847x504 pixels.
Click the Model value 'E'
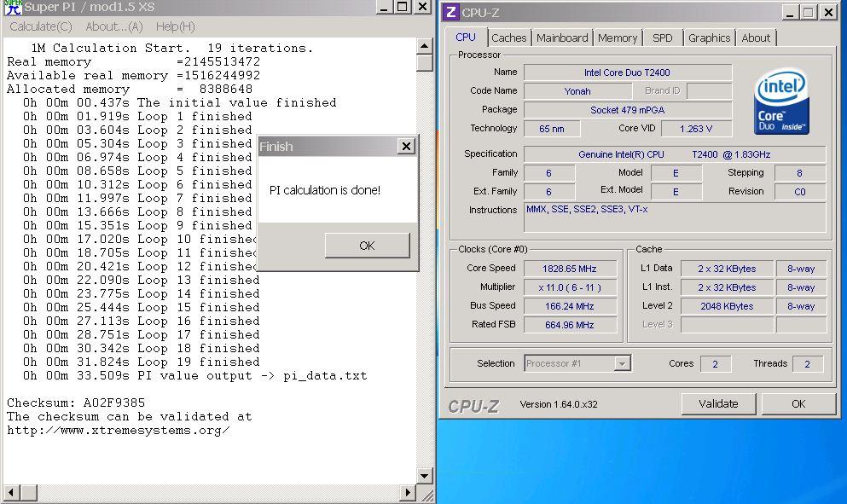tap(676, 173)
